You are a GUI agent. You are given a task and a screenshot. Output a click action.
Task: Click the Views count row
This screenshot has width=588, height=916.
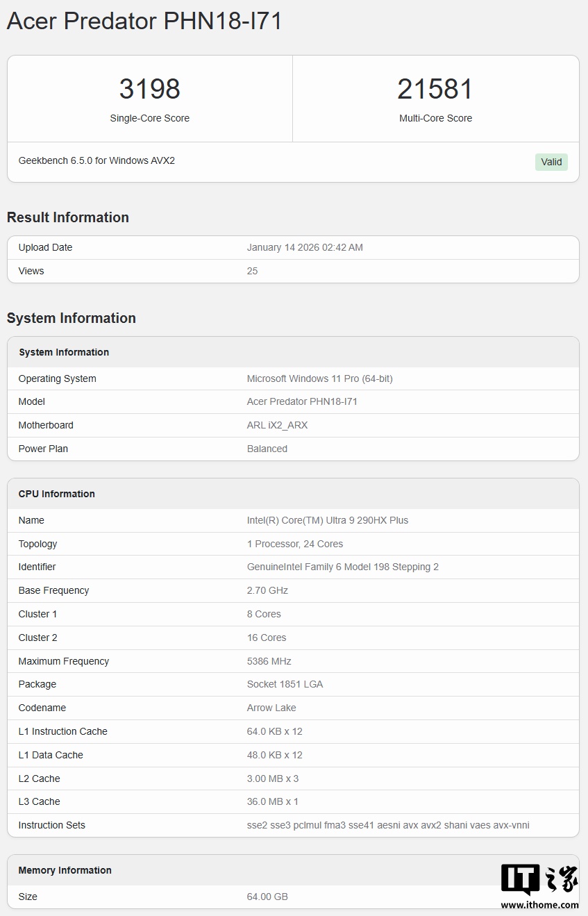coord(292,271)
